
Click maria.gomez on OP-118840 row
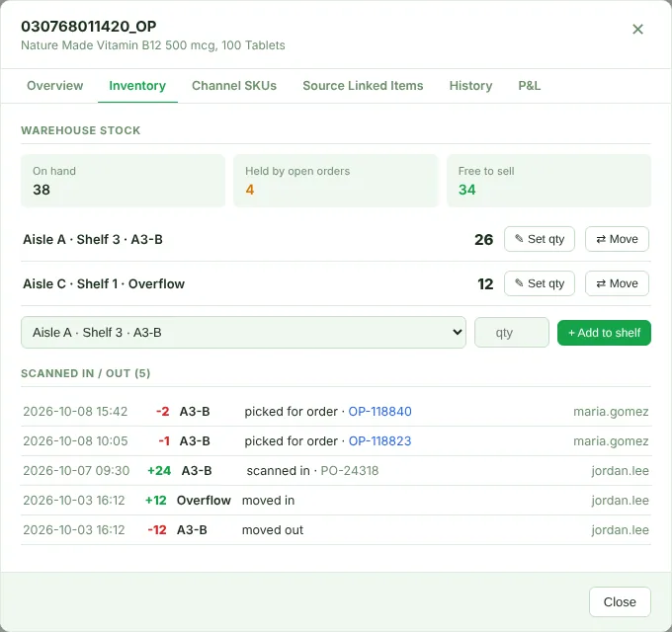click(x=611, y=412)
